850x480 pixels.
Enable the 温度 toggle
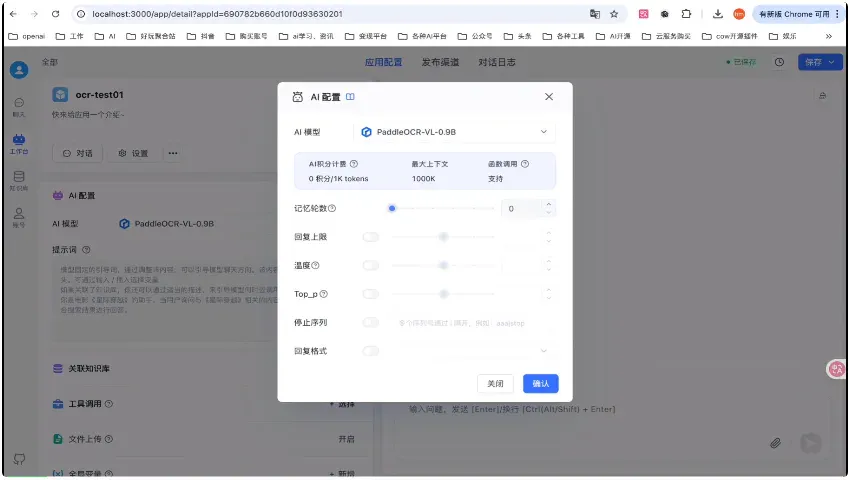[x=371, y=265]
